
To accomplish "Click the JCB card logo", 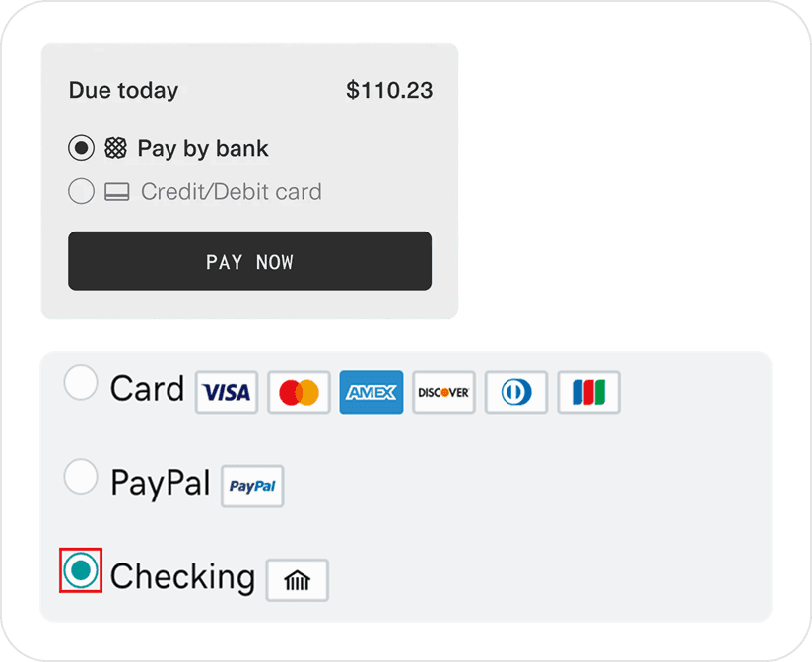I will click(588, 393).
